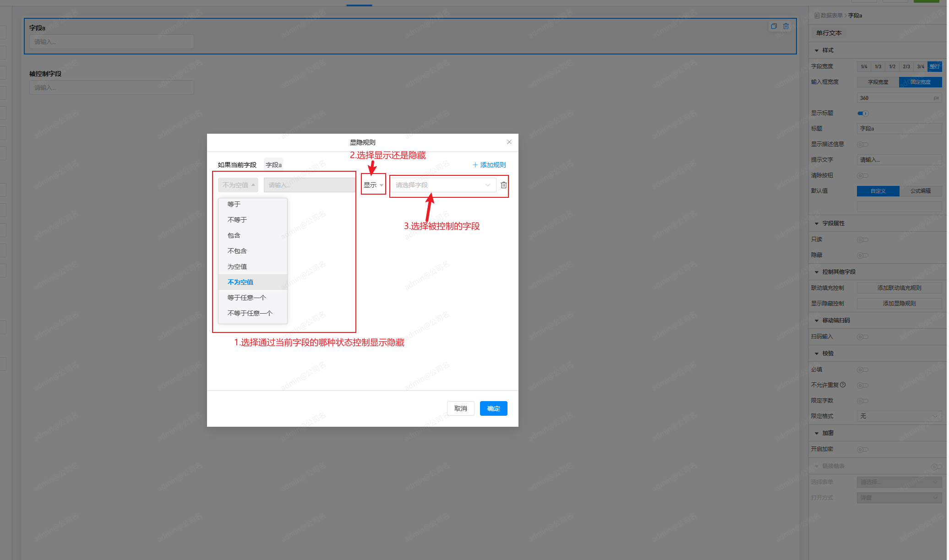Click the 取消 button

(x=460, y=408)
